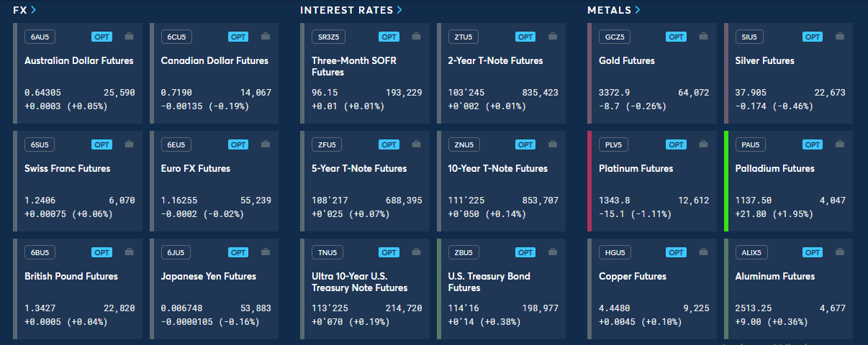Click briefcase icon on Australian Dollar Futures card
This screenshot has width=868, height=345.
click(x=129, y=37)
